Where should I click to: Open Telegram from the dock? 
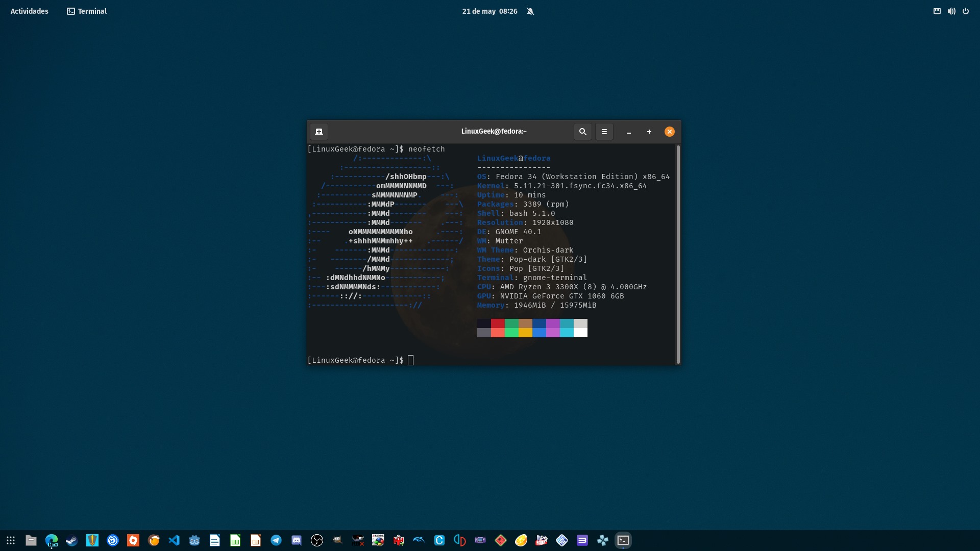click(276, 540)
